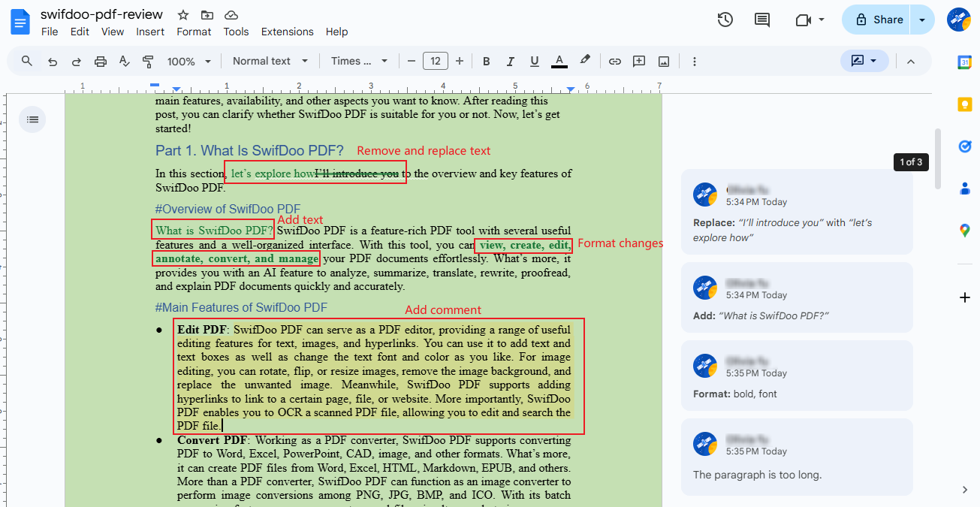980x507 pixels.
Task: Show all comments icon in header
Action: pos(762,20)
